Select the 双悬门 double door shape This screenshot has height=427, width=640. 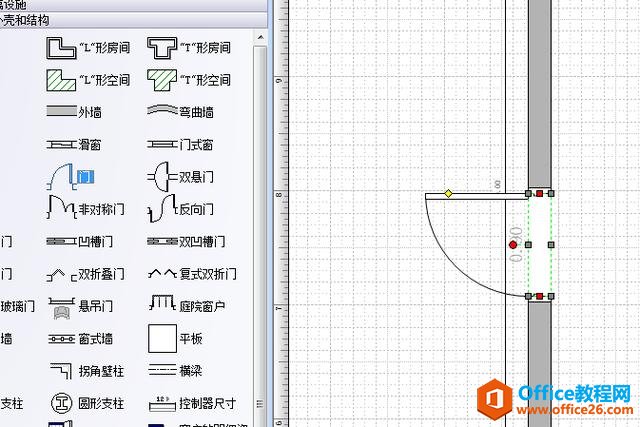tap(162, 177)
